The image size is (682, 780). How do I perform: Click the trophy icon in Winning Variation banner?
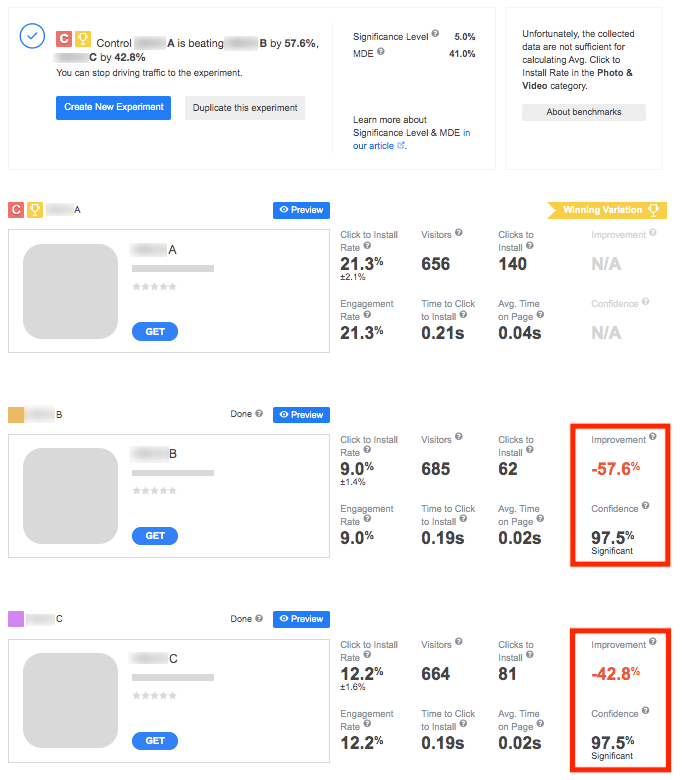[653, 210]
